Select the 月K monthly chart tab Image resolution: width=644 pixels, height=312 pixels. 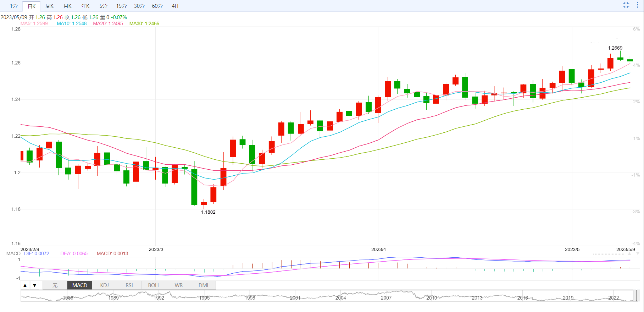point(67,6)
